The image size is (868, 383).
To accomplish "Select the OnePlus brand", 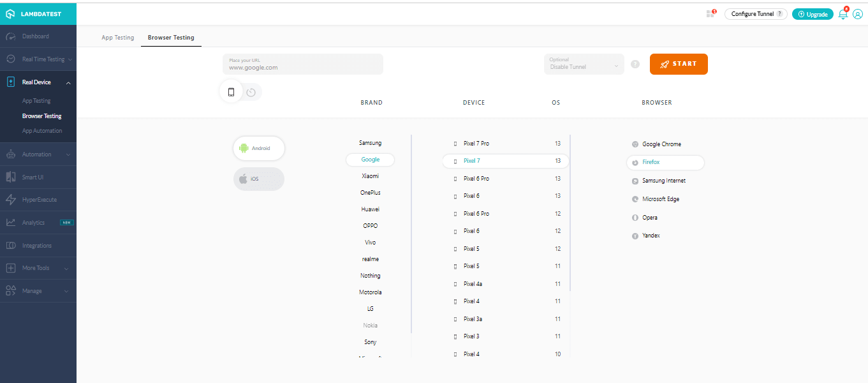I will (370, 193).
